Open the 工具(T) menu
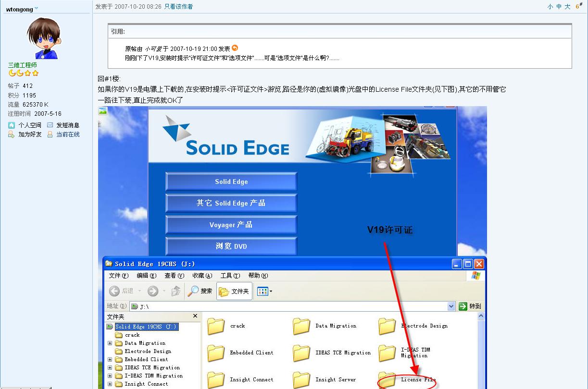 pos(230,276)
